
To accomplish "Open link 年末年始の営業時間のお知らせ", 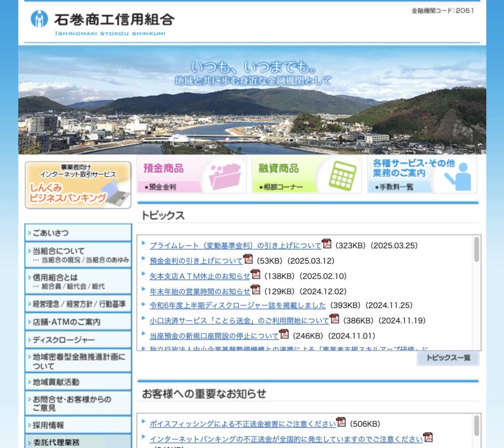I will point(200,292).
